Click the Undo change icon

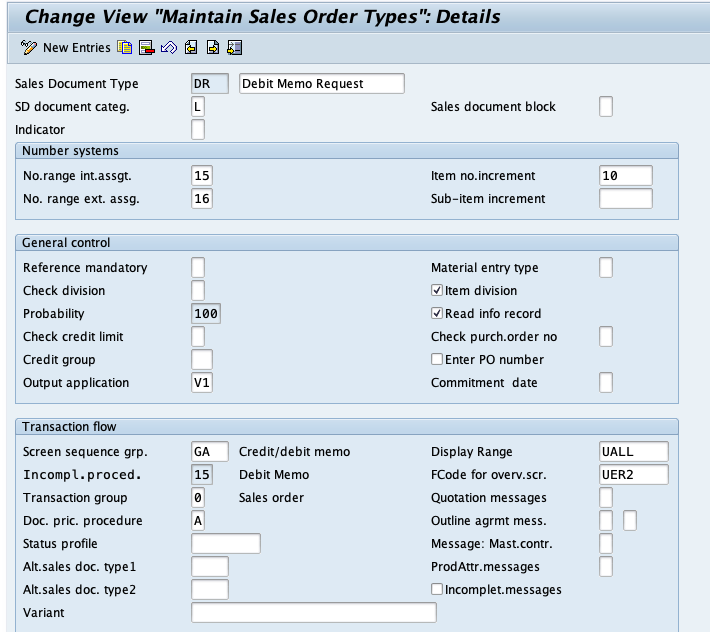(169, 48)
